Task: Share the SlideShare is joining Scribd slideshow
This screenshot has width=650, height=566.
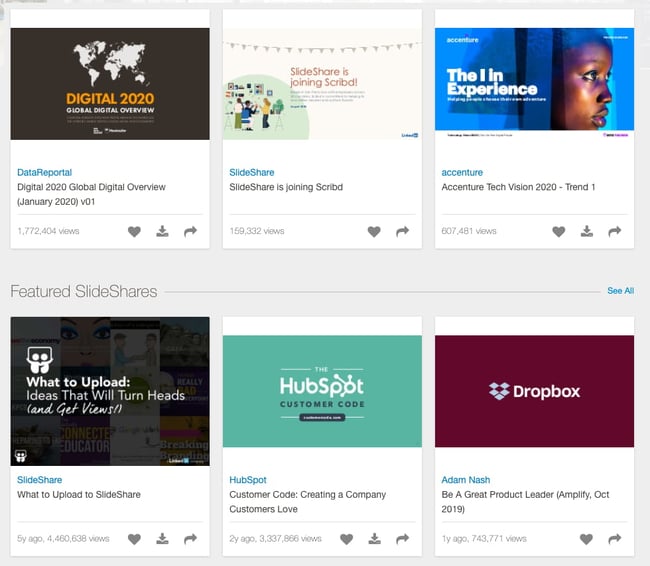Action: (x=402, y=231)
